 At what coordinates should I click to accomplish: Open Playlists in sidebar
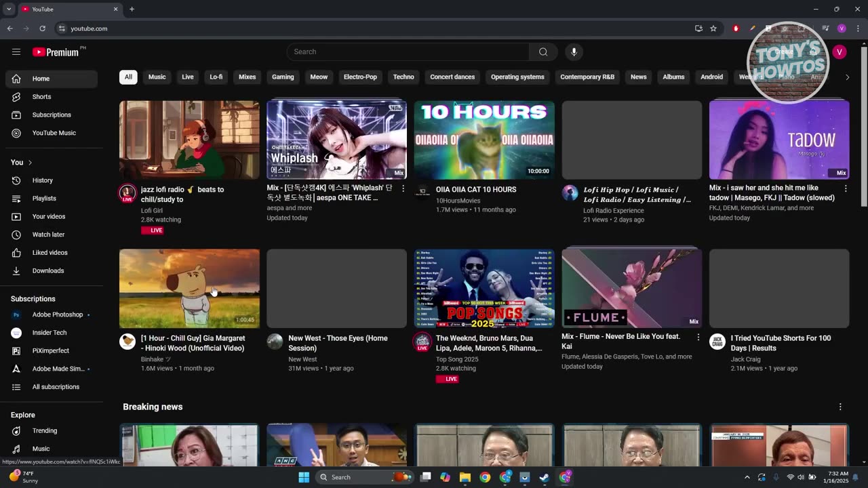pos(52,199)
